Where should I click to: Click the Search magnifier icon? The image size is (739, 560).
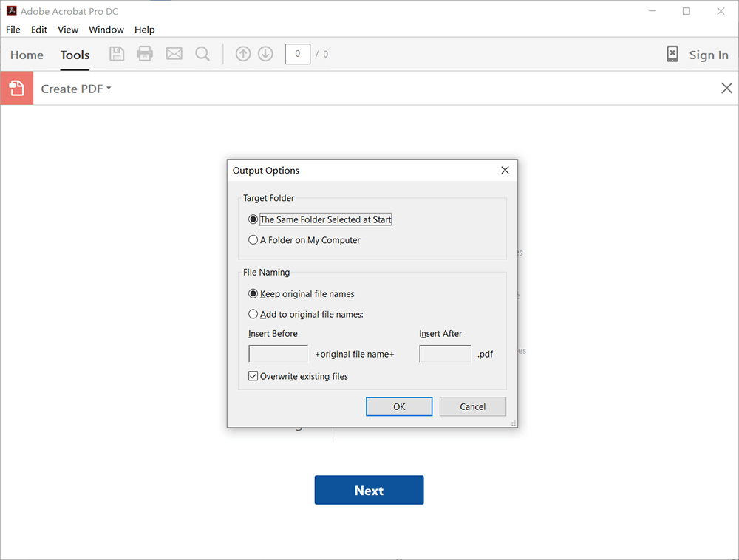coord(202,54)
